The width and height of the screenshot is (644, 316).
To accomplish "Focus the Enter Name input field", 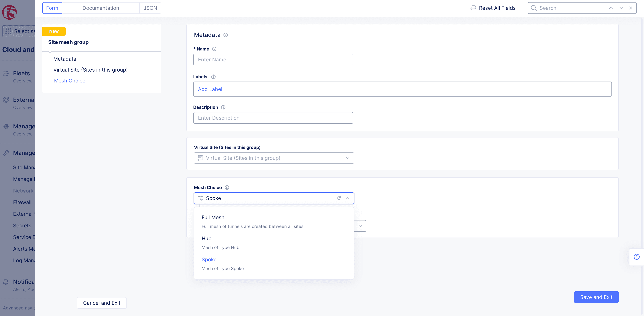I will (273, 59).
